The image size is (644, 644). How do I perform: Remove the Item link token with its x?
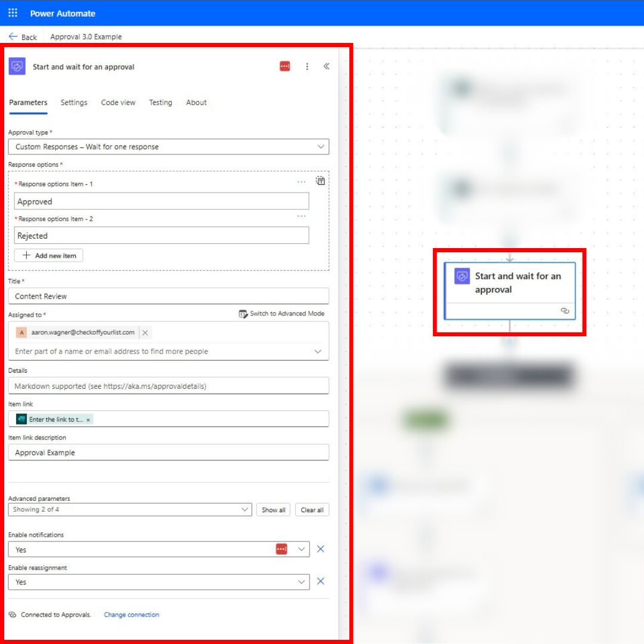[x=88, y=420]
